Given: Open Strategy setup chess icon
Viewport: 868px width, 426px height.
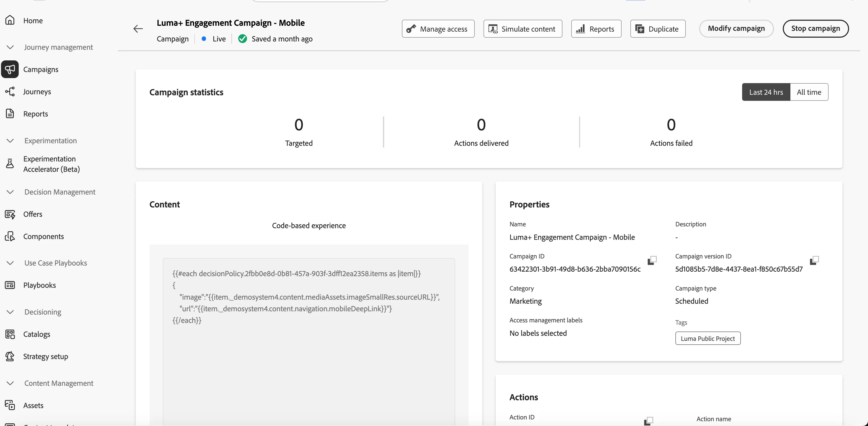Looking at the screenshot, I should [x=10, y=356].
